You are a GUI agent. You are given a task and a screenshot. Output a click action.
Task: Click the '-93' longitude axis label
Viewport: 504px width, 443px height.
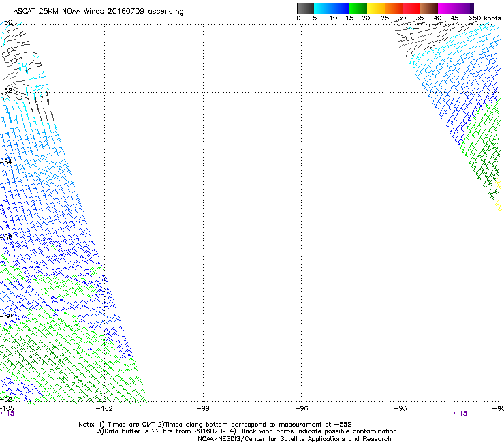pyautogui.click(x=400, y=408)
